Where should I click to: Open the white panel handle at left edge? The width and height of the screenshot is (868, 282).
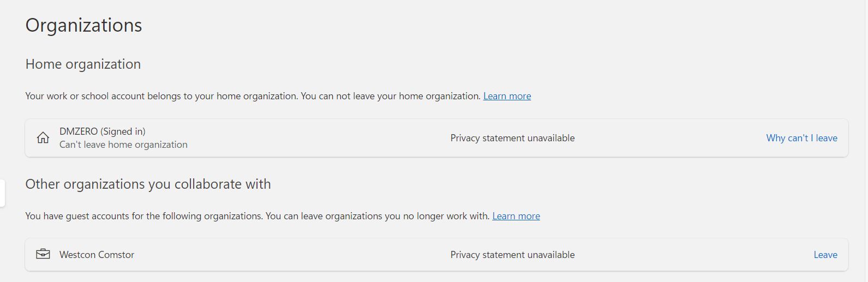[2, 193]
